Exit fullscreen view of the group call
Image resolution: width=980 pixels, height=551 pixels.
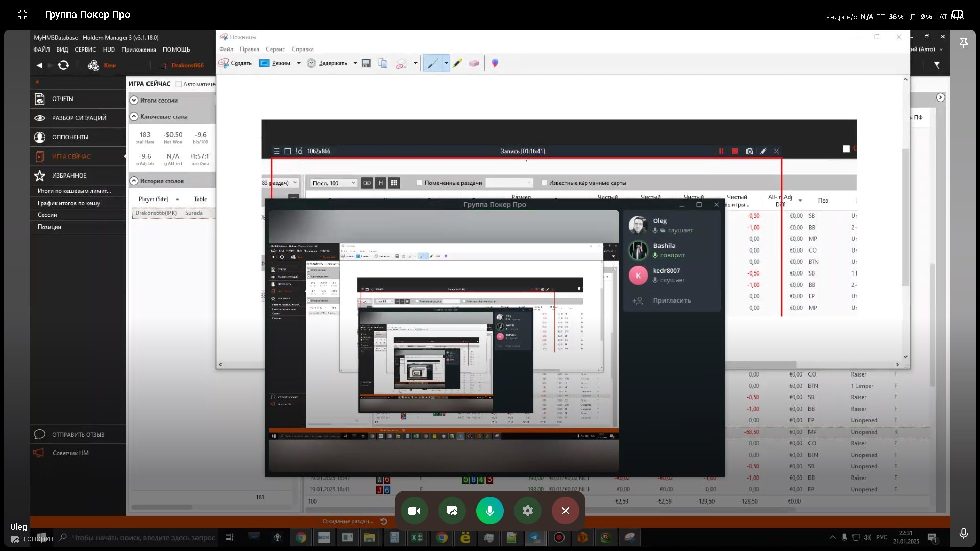point(22,14)
